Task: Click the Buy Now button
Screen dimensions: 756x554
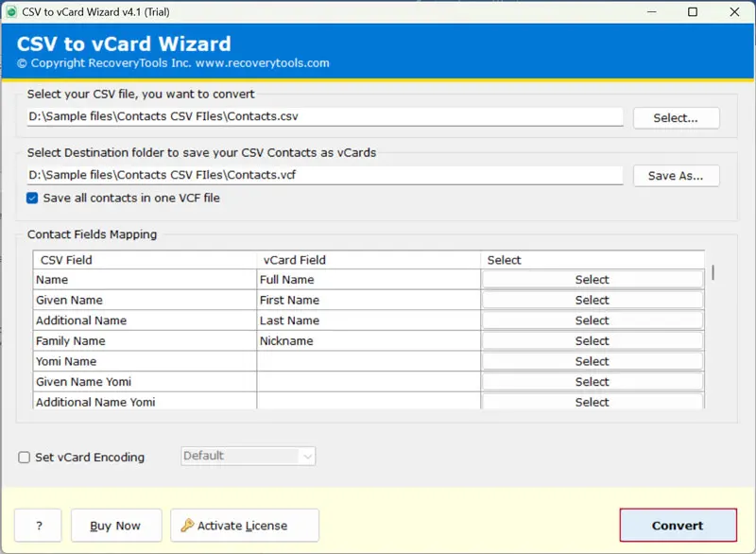Action: point(114,526)
